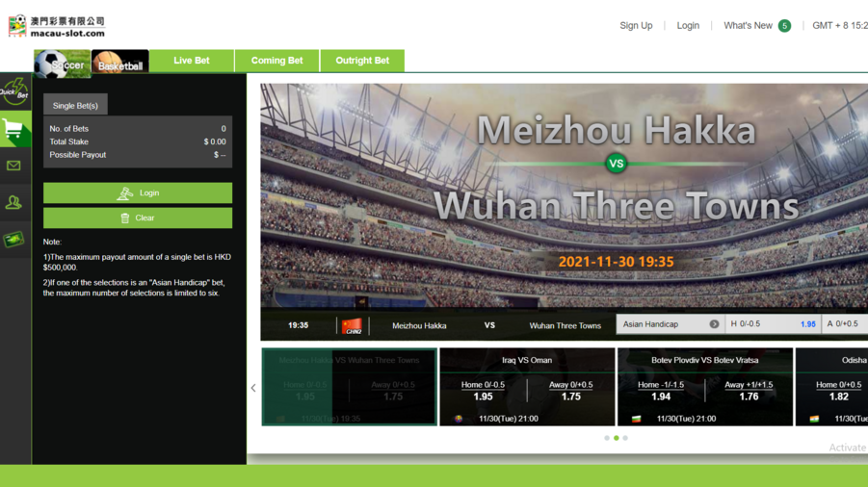Open the Coming Bet tab

click(276, 61)
